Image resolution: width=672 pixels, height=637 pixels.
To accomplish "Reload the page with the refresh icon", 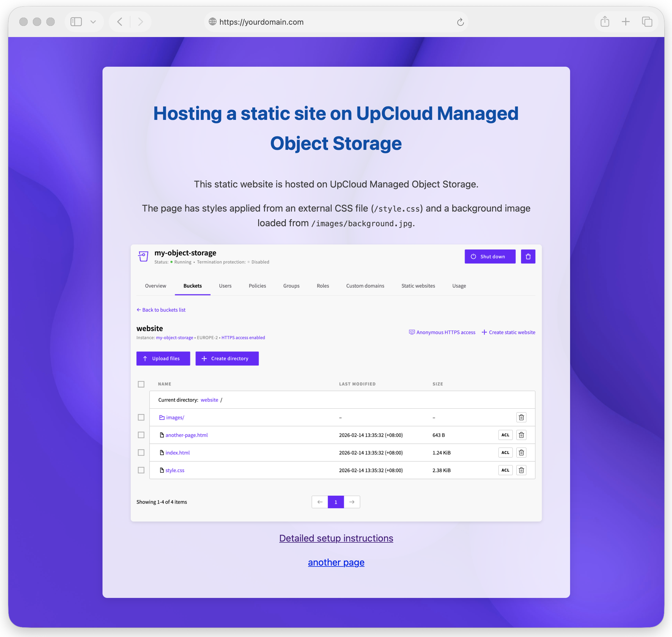I will 460,22.
